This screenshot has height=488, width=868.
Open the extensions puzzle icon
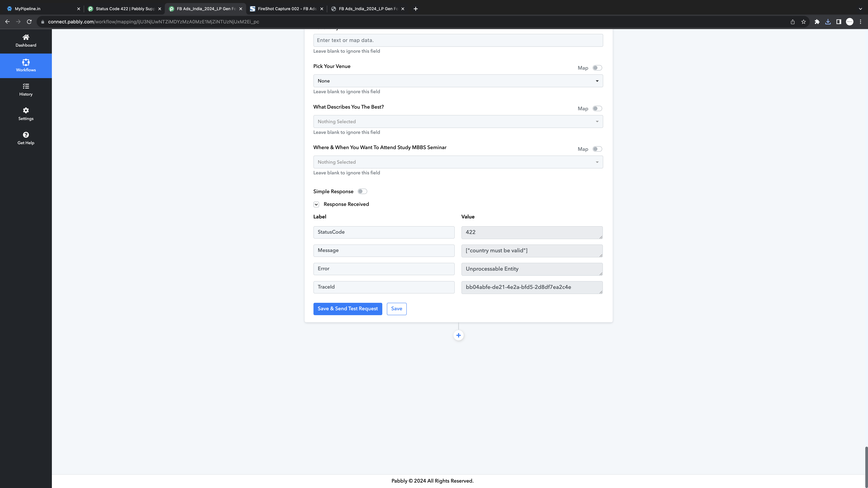tap(817, 22)
